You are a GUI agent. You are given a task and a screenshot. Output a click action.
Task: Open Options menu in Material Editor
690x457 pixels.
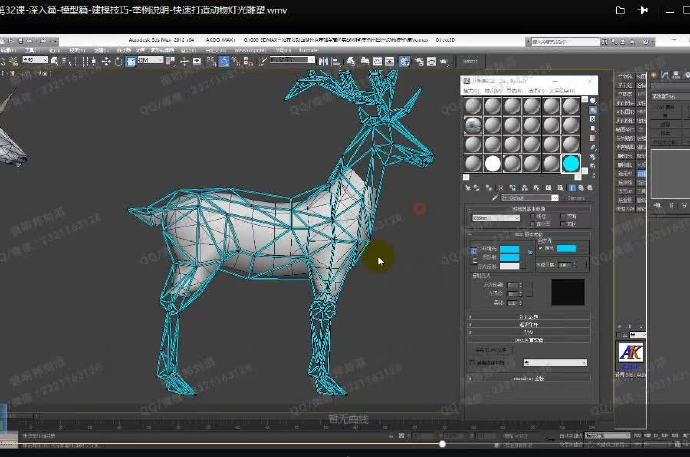point(535,91)
